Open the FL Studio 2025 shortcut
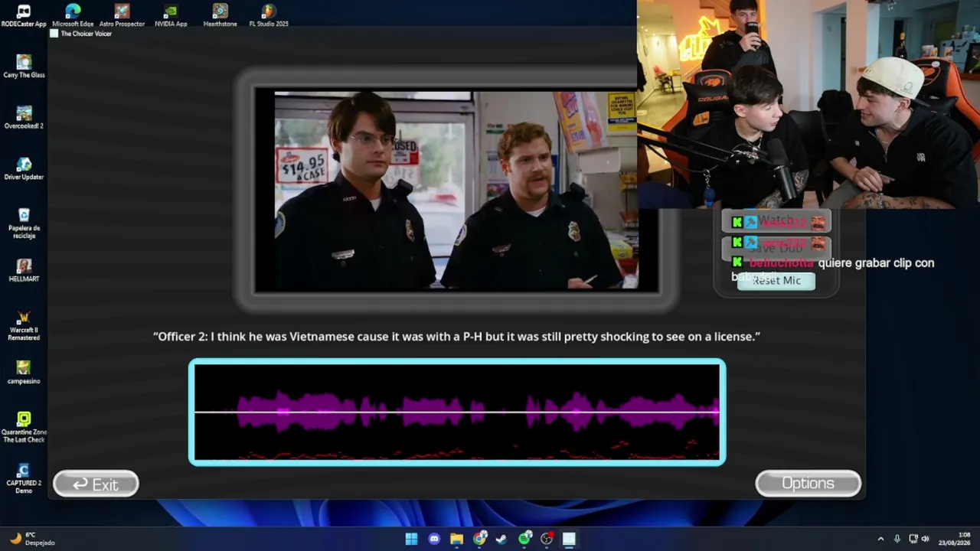Screen dimensions: 980x551 pos(269,15)
